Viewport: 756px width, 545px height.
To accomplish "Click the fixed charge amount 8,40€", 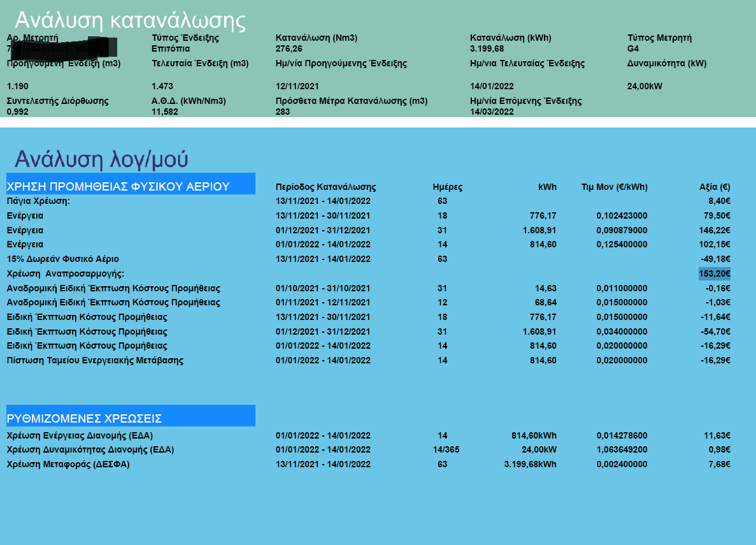I will point(719,201).
